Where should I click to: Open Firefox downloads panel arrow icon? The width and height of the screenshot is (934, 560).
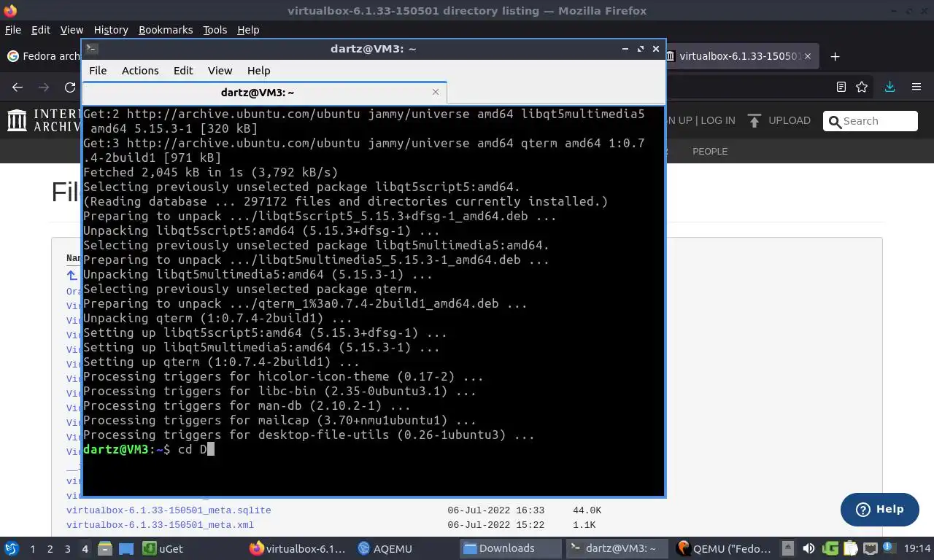(x=889, y=87)
